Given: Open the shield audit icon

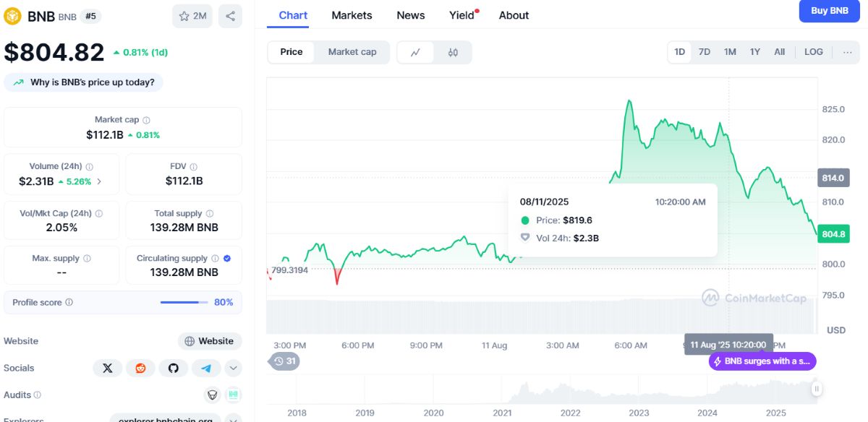Looking at the screenshot, I should pyautogui.click(x=213, y=395).
